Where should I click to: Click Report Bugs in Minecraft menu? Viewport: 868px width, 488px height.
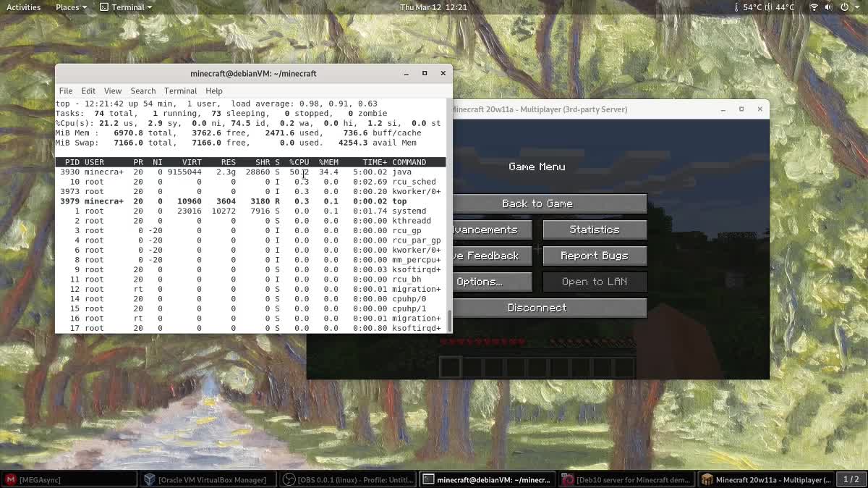point(595,256)
